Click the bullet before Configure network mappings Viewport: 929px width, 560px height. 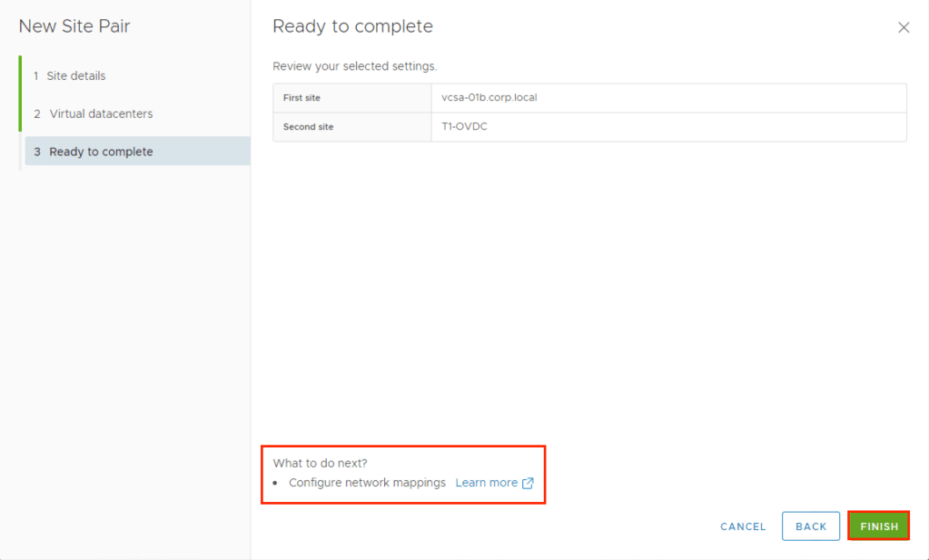(276, 484)
